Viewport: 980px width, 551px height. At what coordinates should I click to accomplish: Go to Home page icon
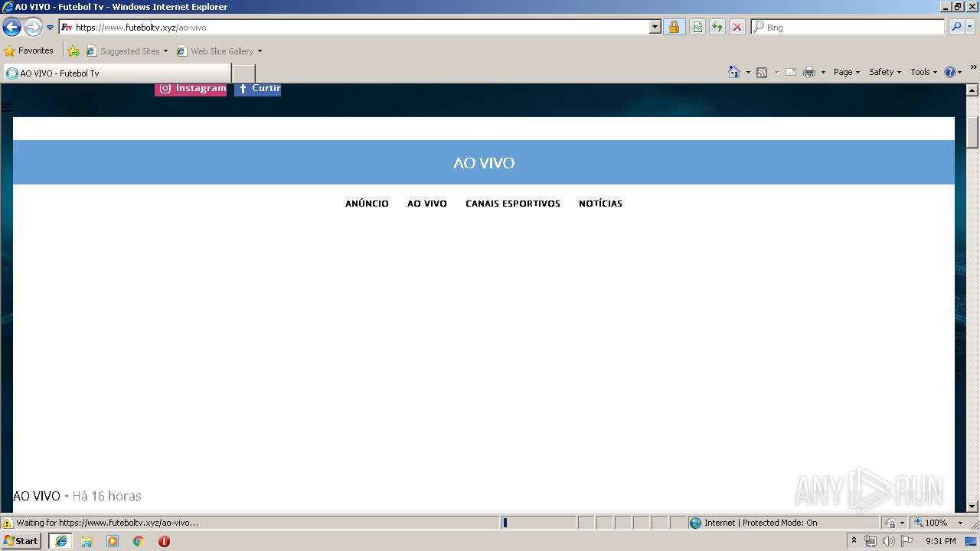(734, 72)
